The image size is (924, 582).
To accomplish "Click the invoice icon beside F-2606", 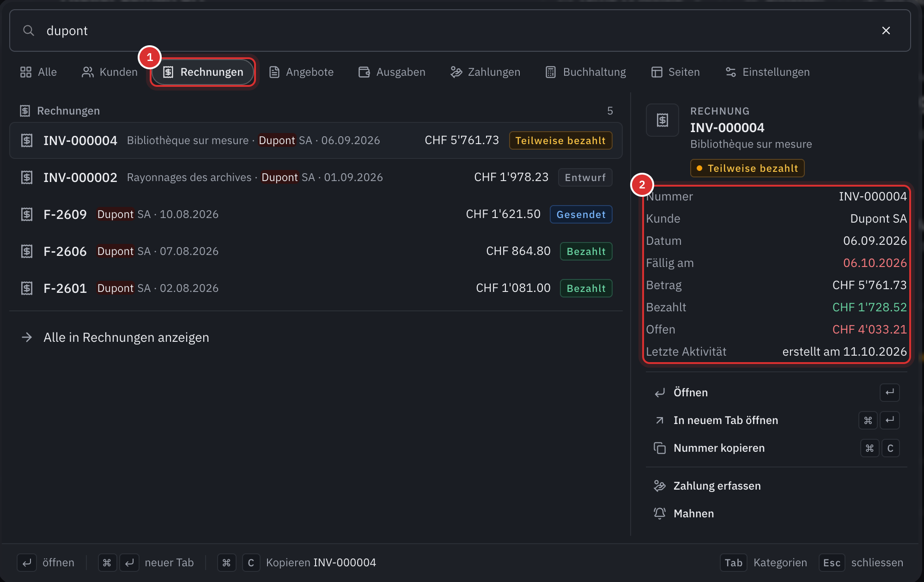I will (x=27, y=251).
